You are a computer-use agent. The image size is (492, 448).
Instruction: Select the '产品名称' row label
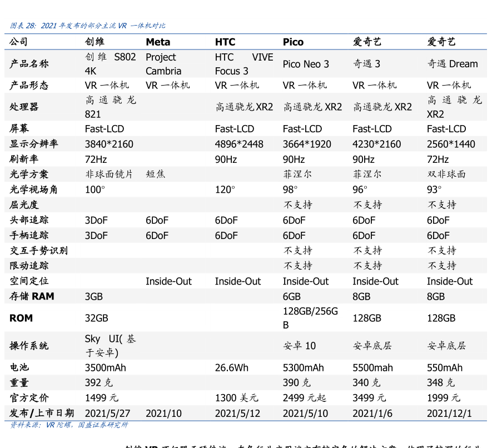point(29,64)
